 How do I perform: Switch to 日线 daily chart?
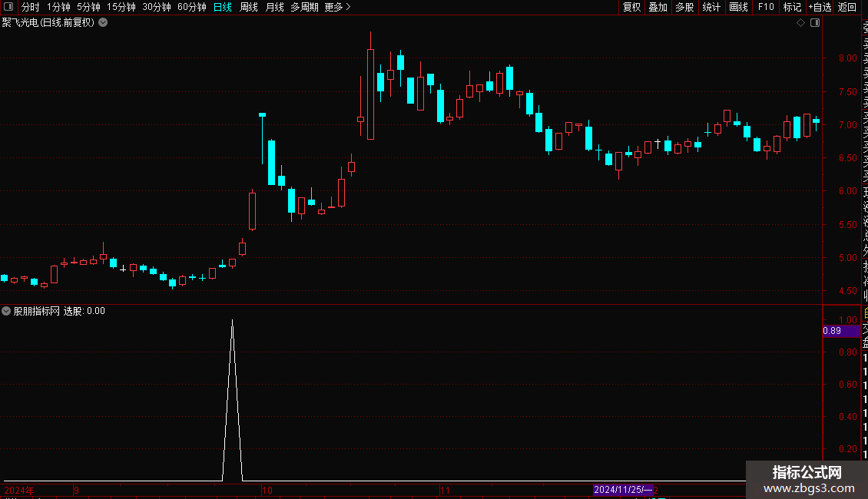tap(223, 7)
